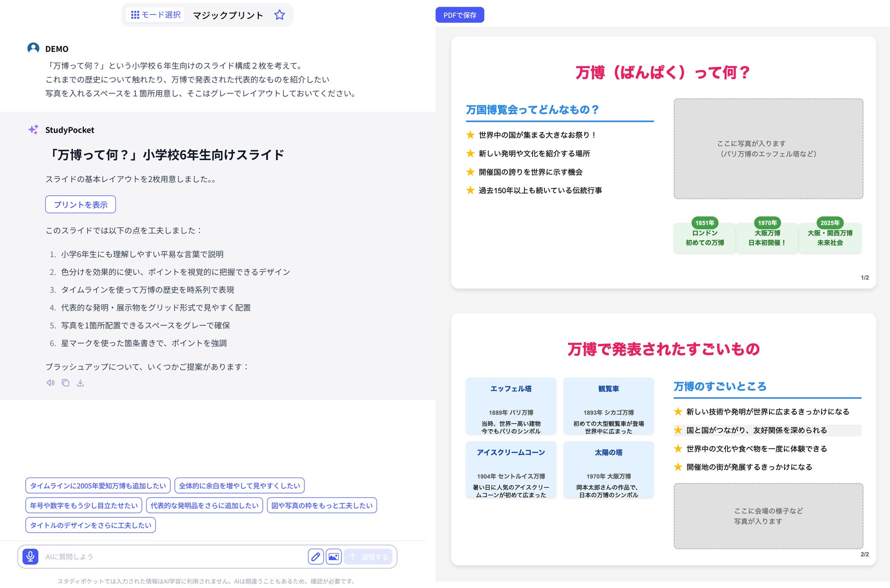Click the プリントを表示 button
Viewport: 890px width, 588px height.
80,204
